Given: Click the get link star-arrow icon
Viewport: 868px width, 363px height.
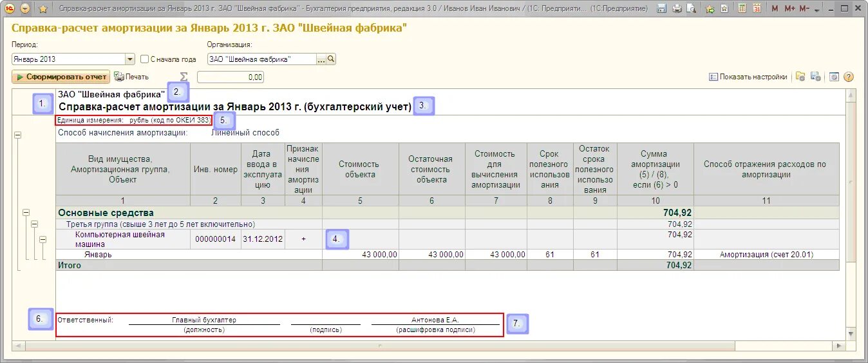Looking at the screenshot, I should click(x=710, y=8).
